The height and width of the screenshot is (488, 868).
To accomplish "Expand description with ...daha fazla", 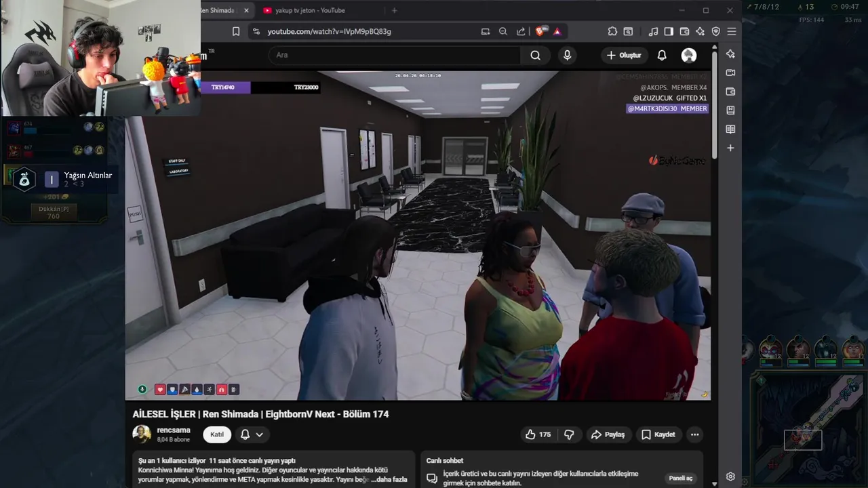I will point(389,479).
